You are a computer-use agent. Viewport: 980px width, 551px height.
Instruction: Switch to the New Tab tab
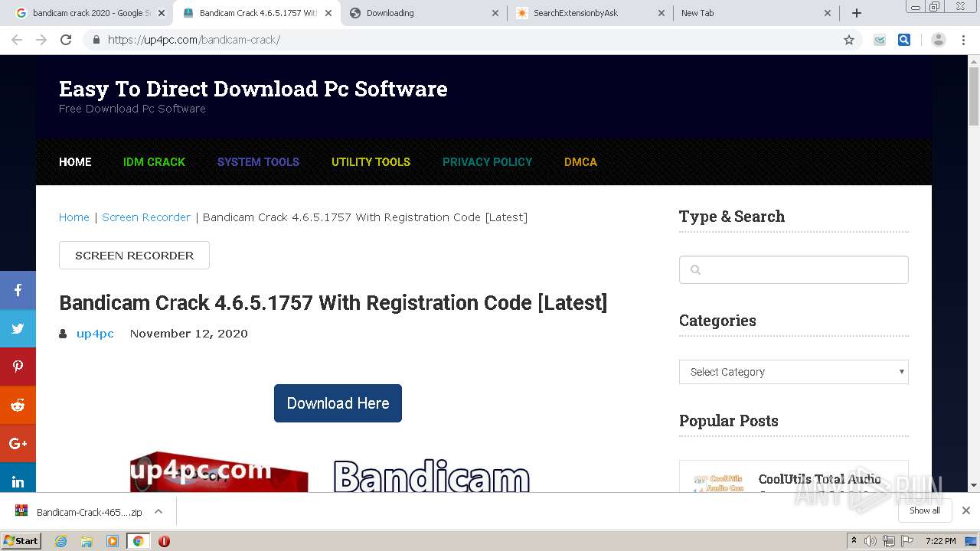pos(754,13)
